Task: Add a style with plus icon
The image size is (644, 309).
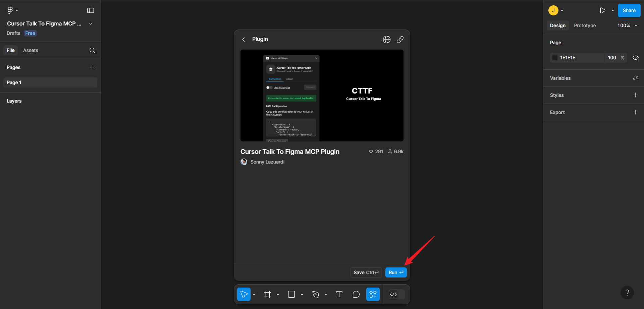Action: [635, 95]
